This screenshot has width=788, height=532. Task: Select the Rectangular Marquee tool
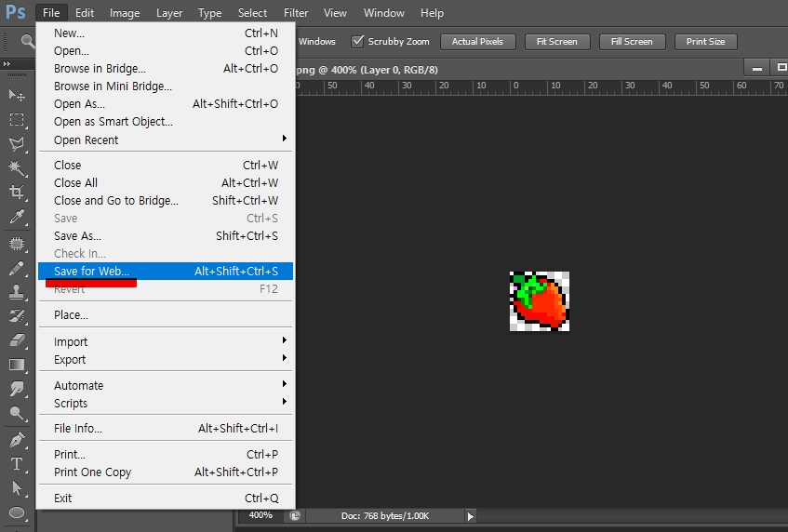(17, 120)
